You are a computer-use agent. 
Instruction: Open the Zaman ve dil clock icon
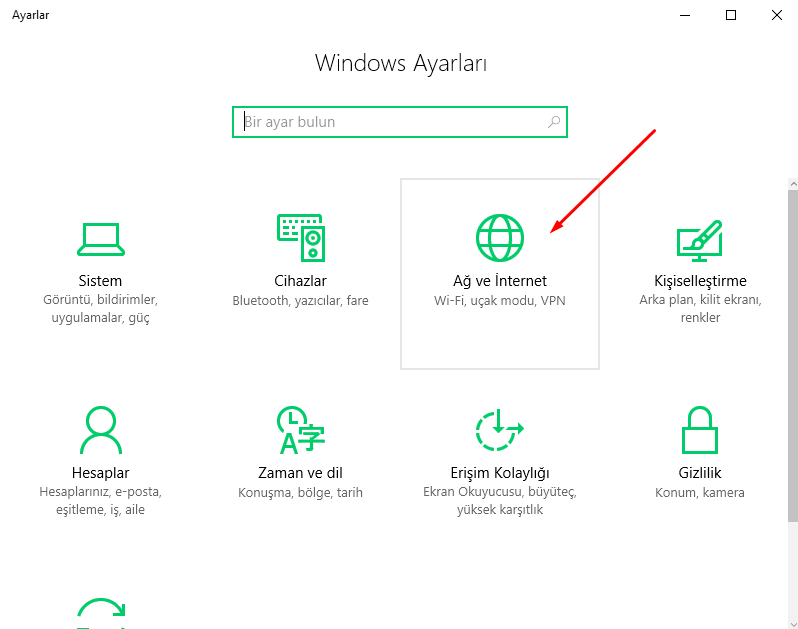[301, 430]
